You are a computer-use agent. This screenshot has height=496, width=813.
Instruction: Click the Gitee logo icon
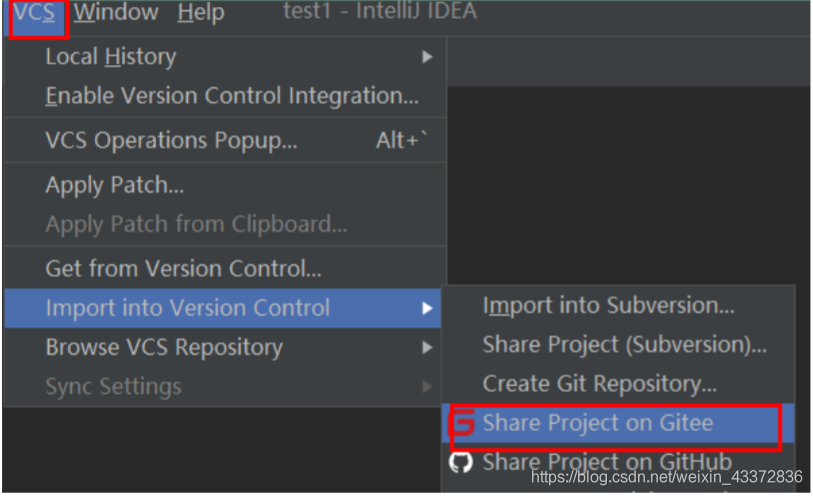(x=462, y=424)
